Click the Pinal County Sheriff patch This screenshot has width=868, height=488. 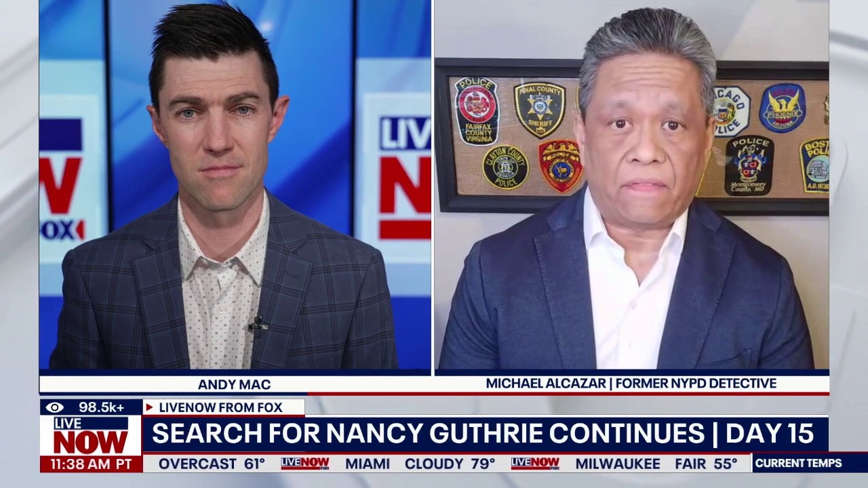tap(540, 108)
